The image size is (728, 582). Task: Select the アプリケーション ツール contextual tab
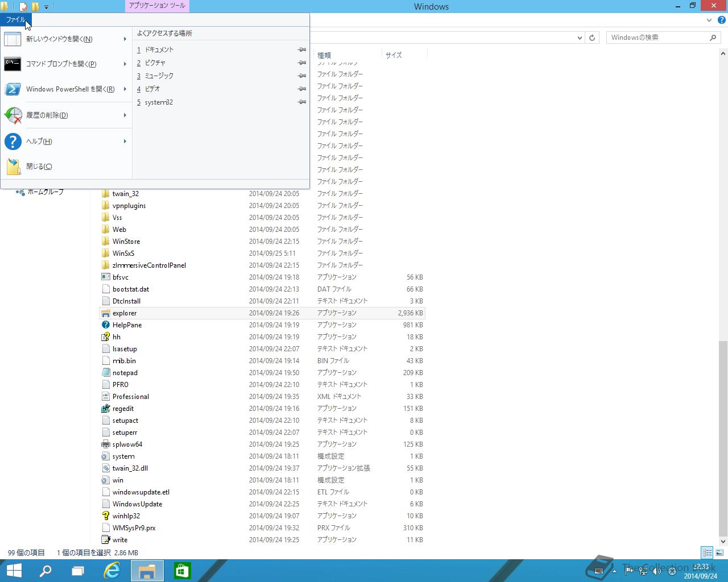coord(156,6)
